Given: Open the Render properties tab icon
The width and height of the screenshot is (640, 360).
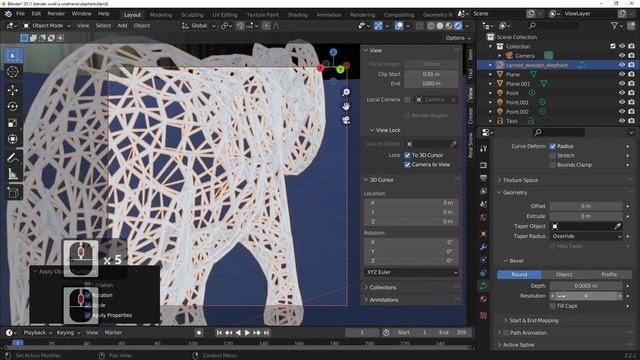Looking at the screenshot, I should click(484, 165).
